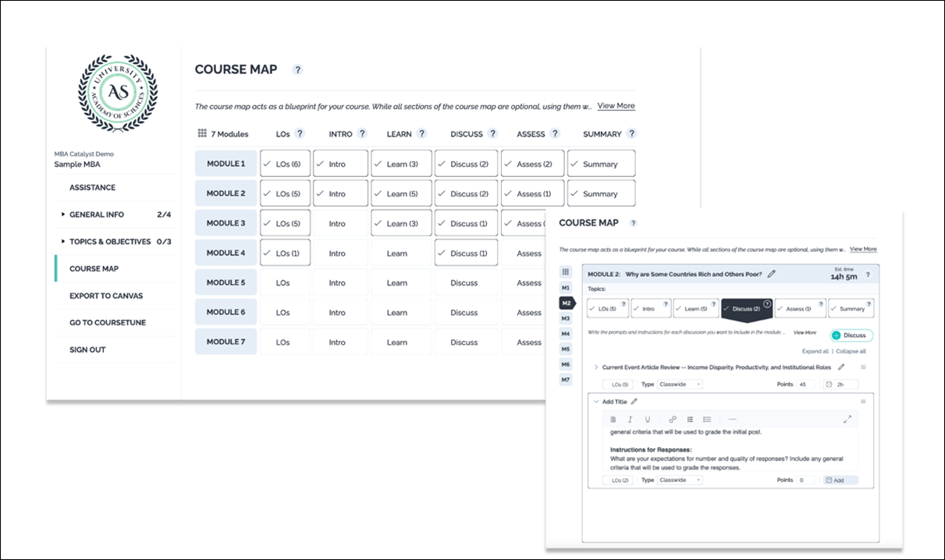Toggle the Module 2 Learn (5) checked cell
This screenshot has width=945, height=560.
(x=401, y=193)
